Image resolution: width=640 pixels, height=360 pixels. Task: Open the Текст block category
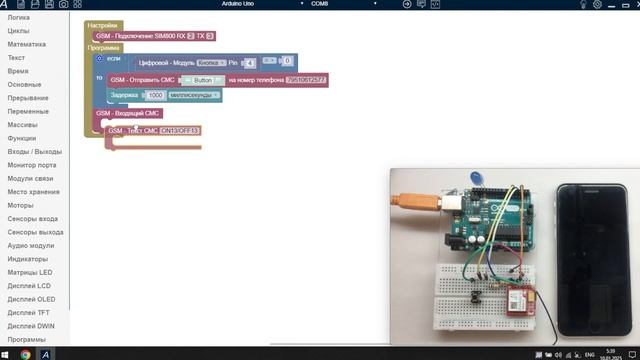pos(16,58)
